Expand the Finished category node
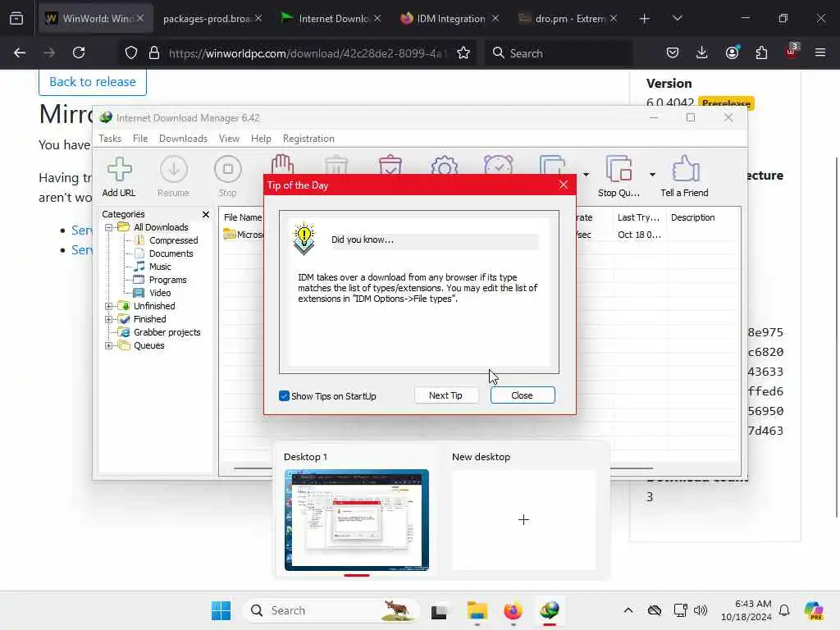 coord(109,319)
